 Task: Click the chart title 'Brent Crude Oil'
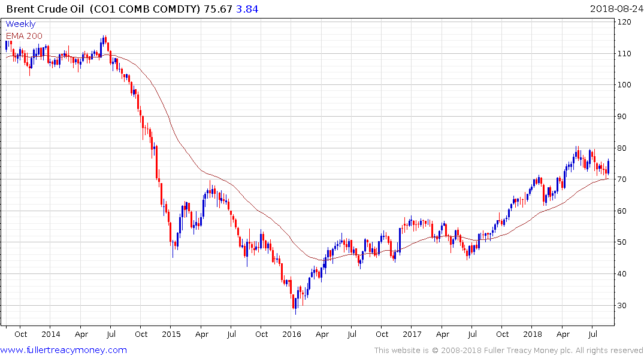[45, 8]
